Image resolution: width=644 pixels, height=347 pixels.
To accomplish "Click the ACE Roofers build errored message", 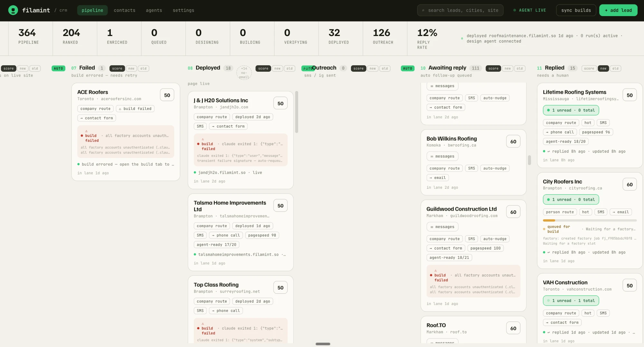I will click(126, 164).
